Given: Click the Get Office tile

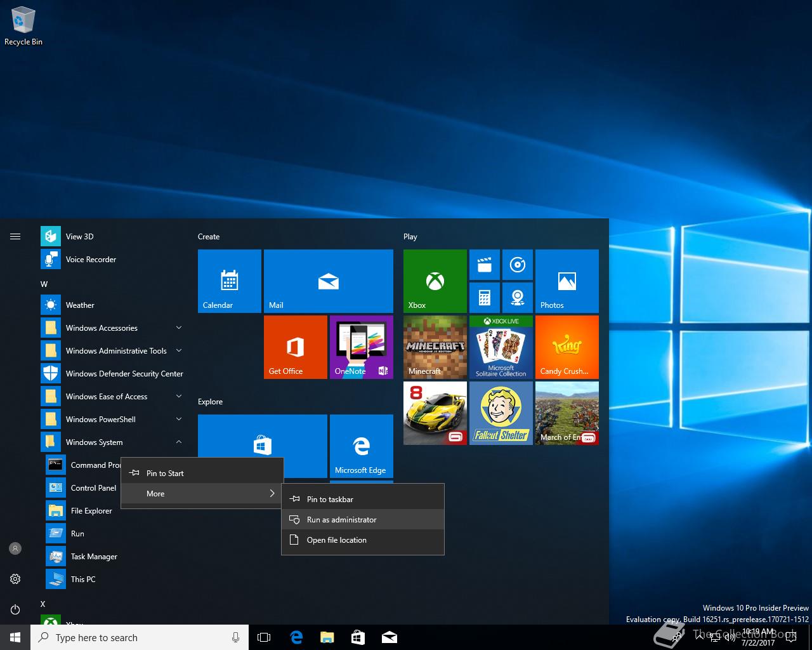Looking at the screenshot, I should coord(296,347).
